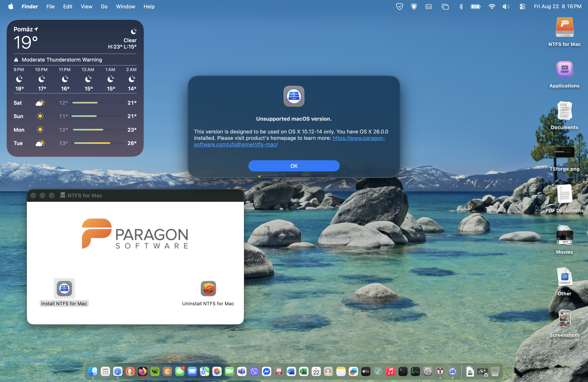Open the File menu
The height and width of the screenshot is (382, 588).
(x=50, y=6)
